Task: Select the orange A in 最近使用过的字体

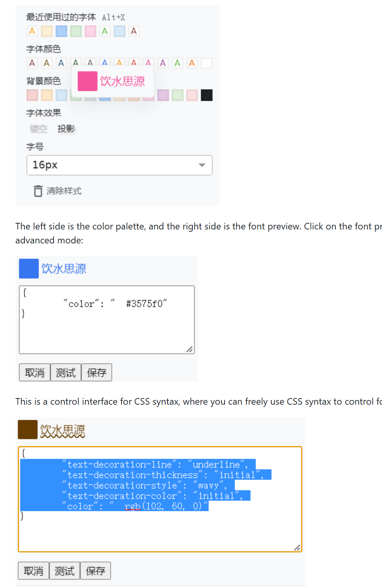Action: tap(32, 31)
